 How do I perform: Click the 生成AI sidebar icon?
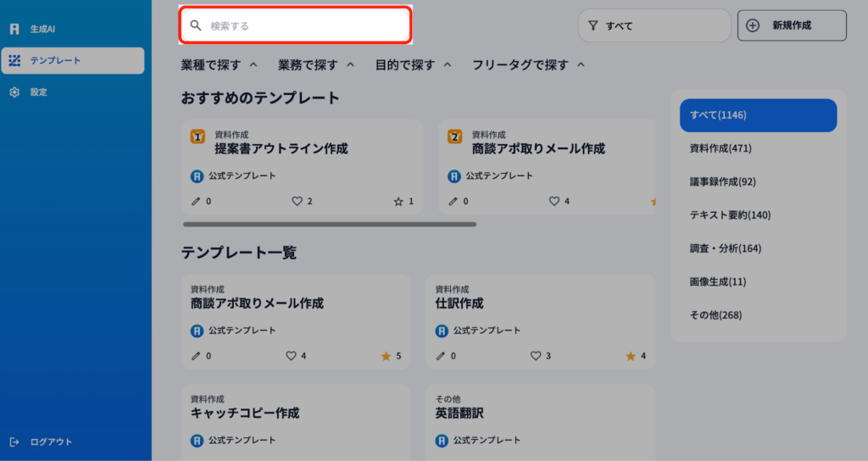coord(14,29)
